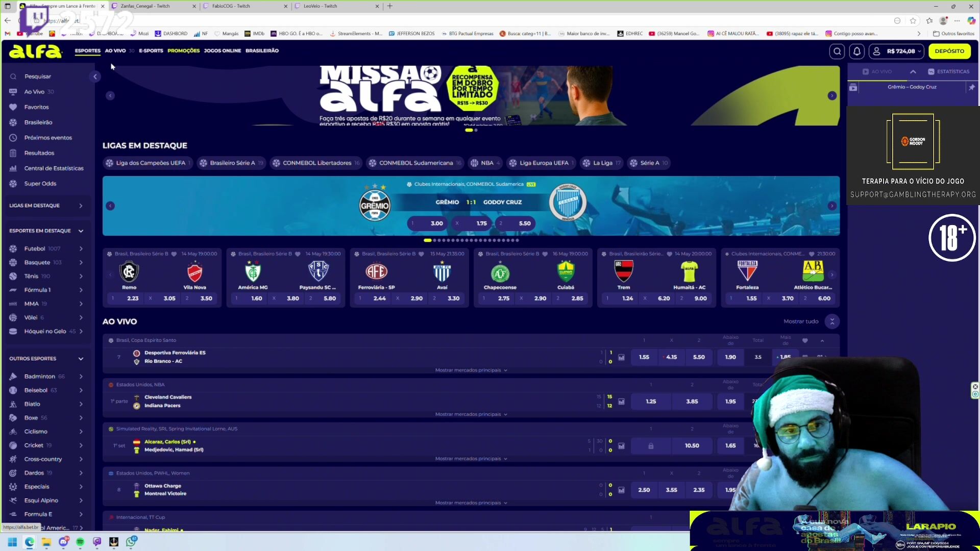Image resolution: width=980 pixels, height=551 pixels.
Task: Collapse Esportes em Destaque section
Action: pyautogui.click(x=81, y=231)
